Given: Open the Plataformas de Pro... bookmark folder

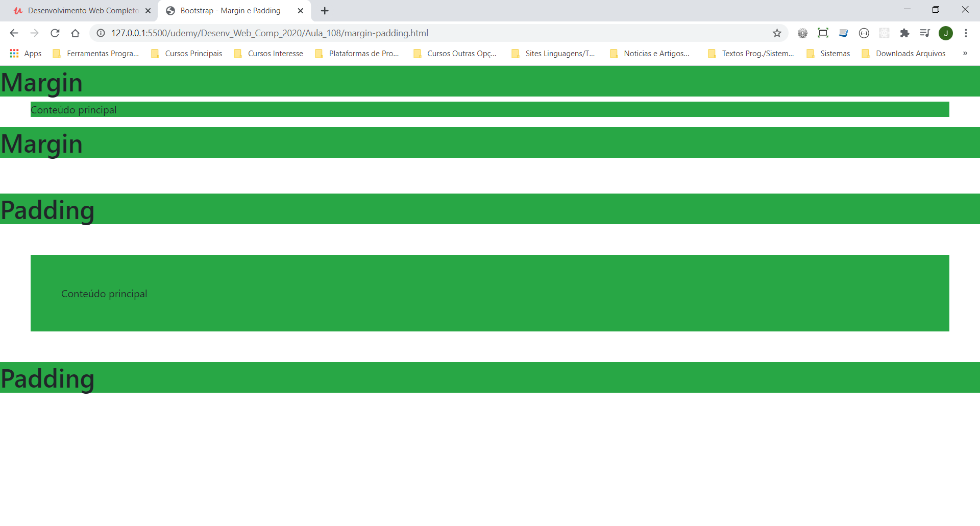Looking at the screenshot, I should pyautogui.click(x=357, y=54).
